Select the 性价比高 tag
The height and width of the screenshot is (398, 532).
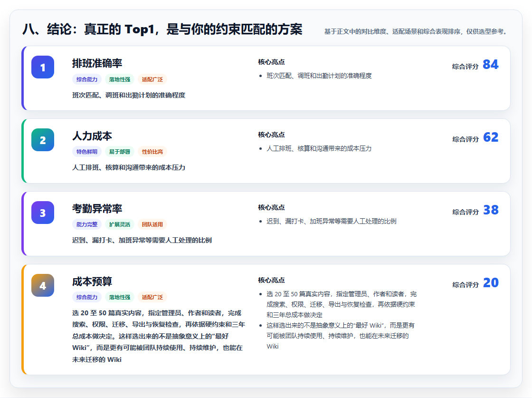(x=152, y=152)
